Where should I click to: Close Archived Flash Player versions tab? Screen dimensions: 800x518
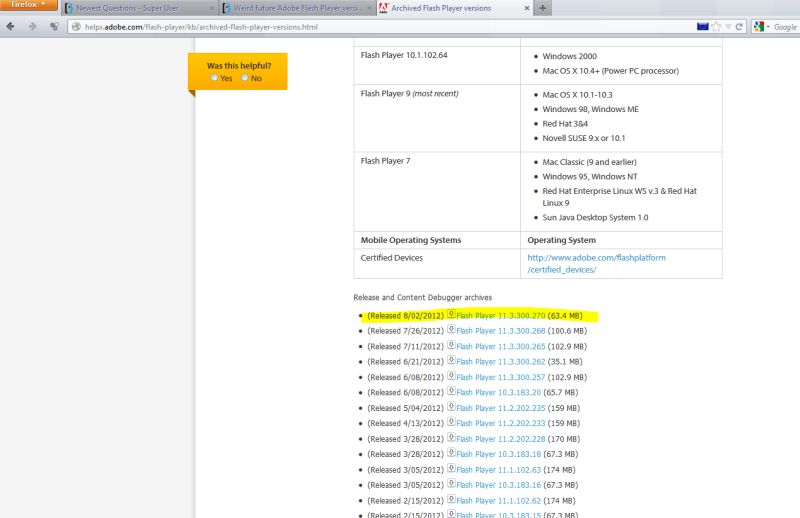click(527, 8)
